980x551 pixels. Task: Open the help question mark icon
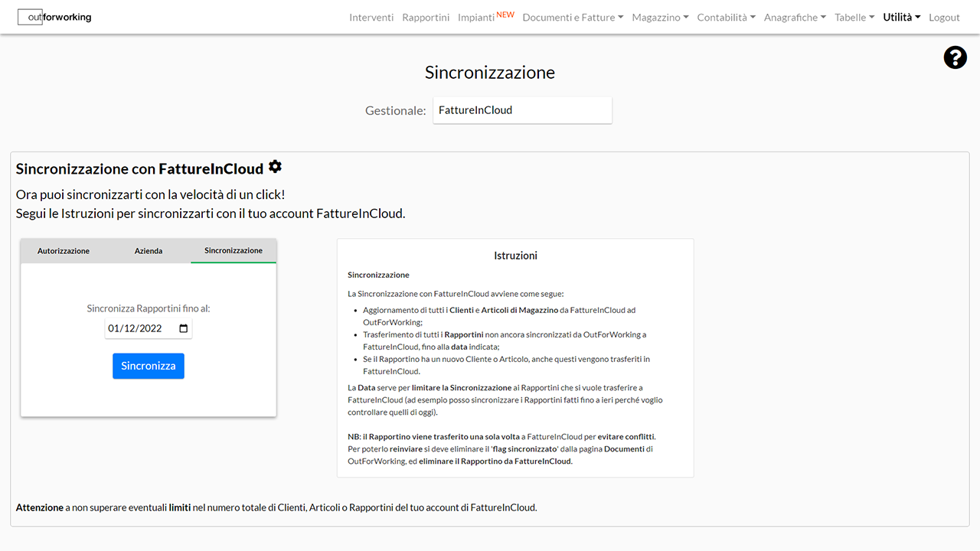click(x=955, y=57)
